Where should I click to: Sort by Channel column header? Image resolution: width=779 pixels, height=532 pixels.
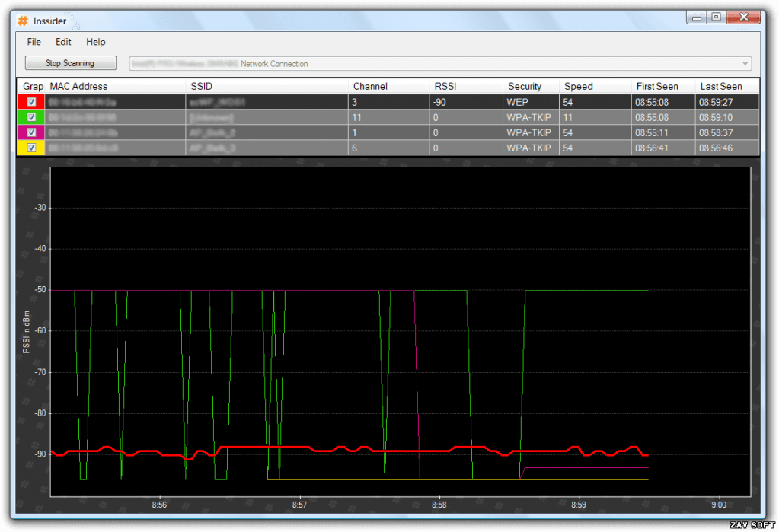click(x=389, y=87)
